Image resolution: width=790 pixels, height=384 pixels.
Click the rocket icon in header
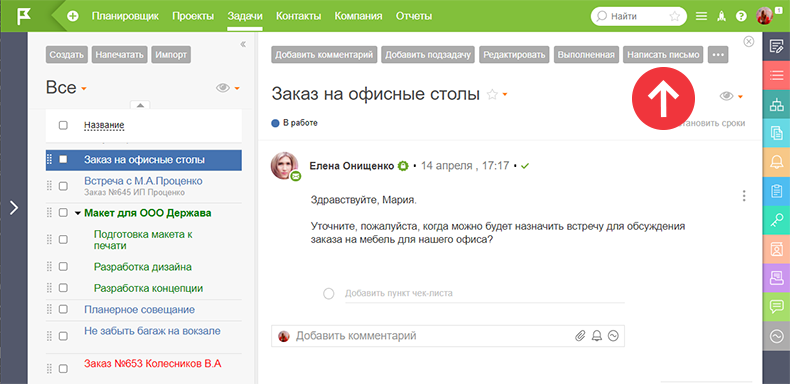(721, 16)
